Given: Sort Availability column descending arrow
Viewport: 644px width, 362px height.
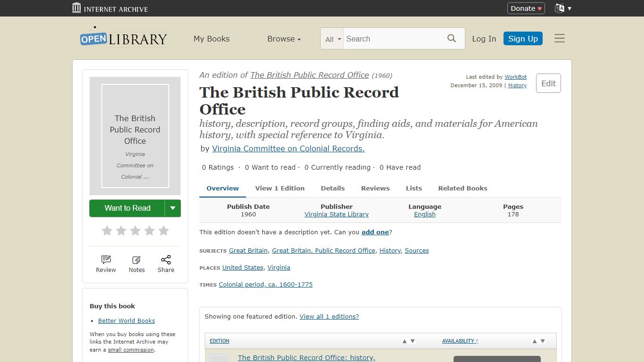Looking at the screenshot, I should coord(543,341).
